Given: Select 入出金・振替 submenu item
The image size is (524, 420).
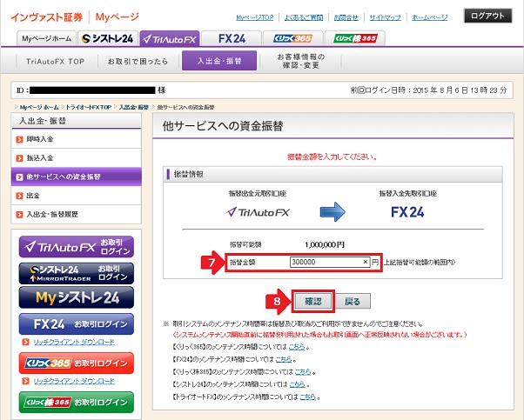Looking at the screenshot, I should pyautogui.click(x=219, y=61).
